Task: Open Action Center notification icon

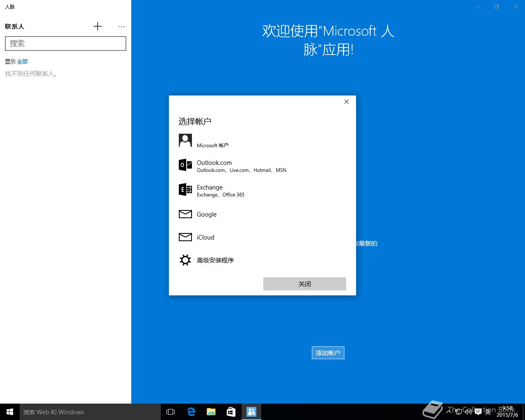Action: [x=478, y=412]
